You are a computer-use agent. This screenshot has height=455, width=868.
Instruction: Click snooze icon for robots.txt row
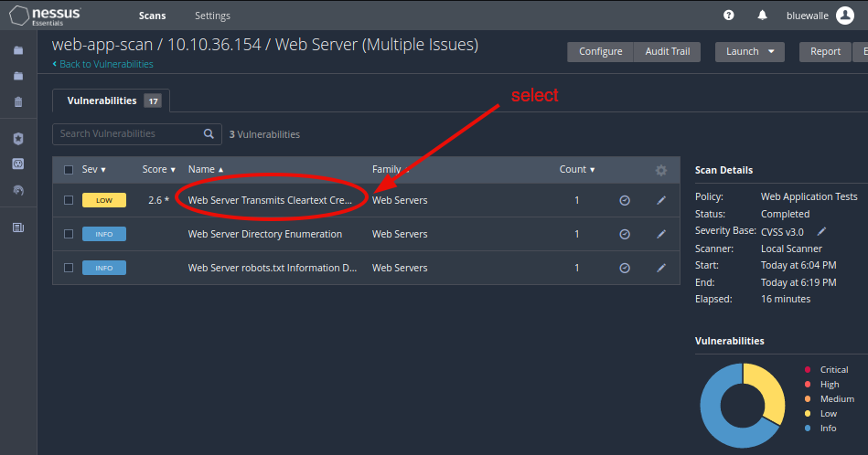click(x=625, y=268)
